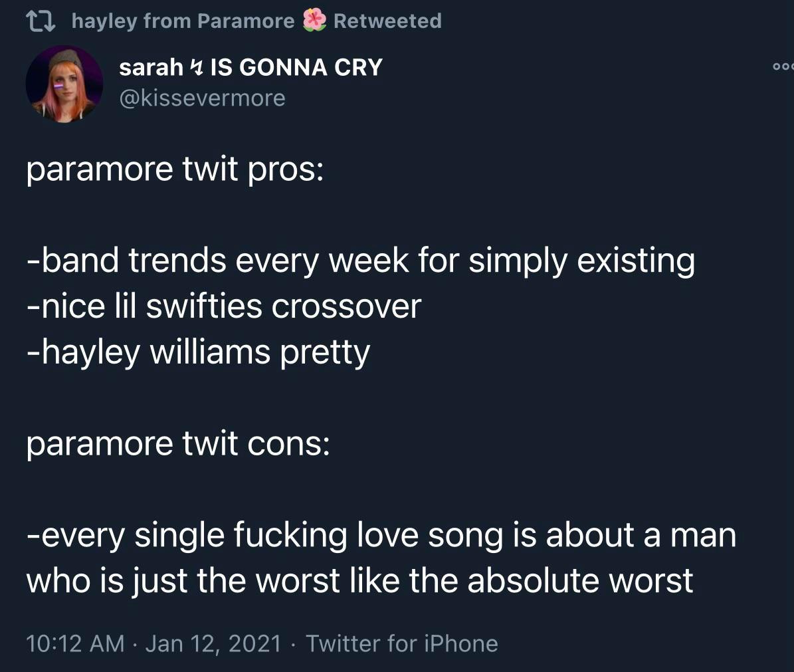The image size is (794, 672).
Task: Click the "hayley williams pretty" line
Action: click(x=198, y=352)
